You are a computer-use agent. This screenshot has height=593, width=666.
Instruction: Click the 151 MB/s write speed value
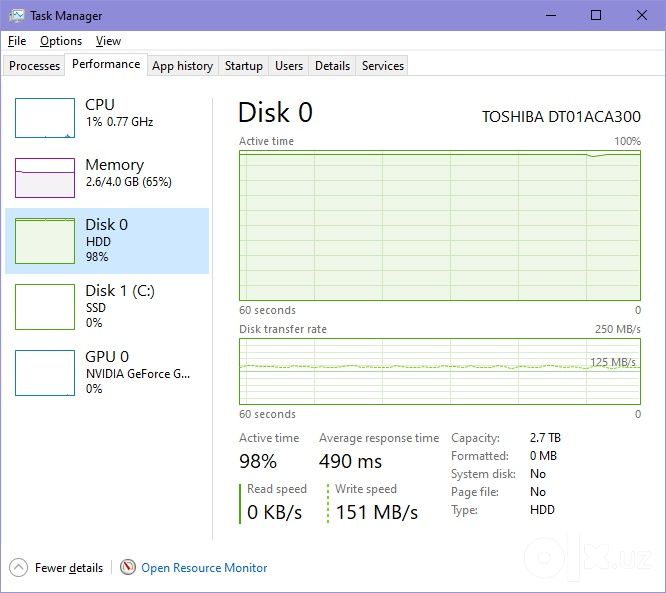(377, 512)
